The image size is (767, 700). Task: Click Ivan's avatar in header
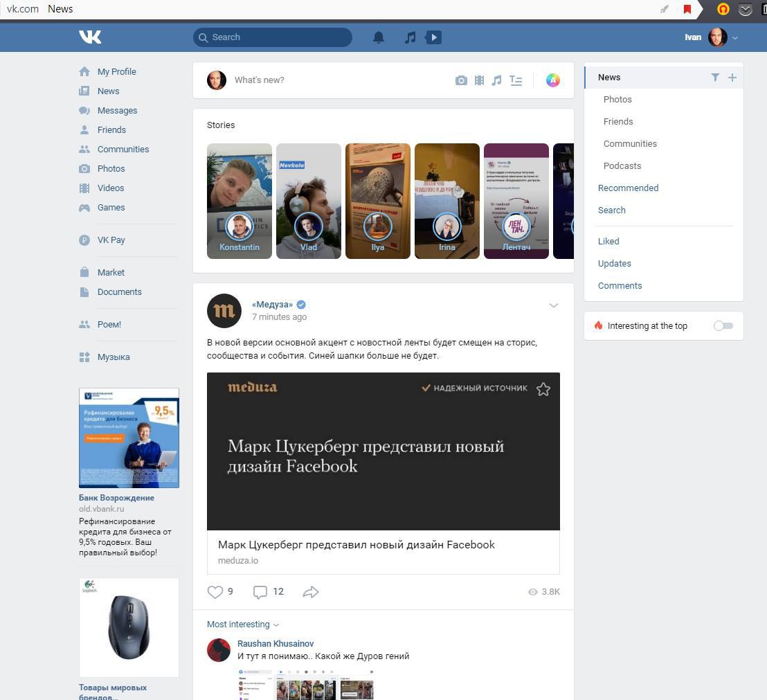717,37
